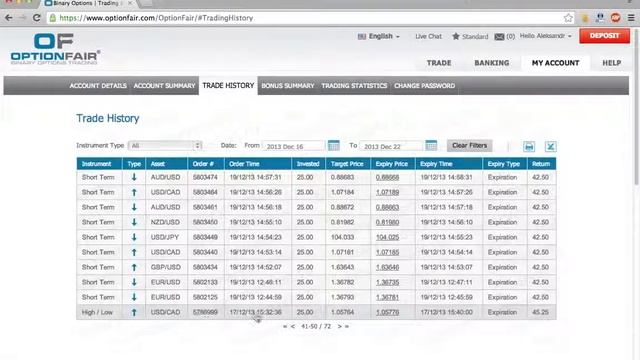Image resolution: width=640 pixels, height=360 pixels.
Task: Click order number 5803474 cell
Action: click(x=205, y=178)
